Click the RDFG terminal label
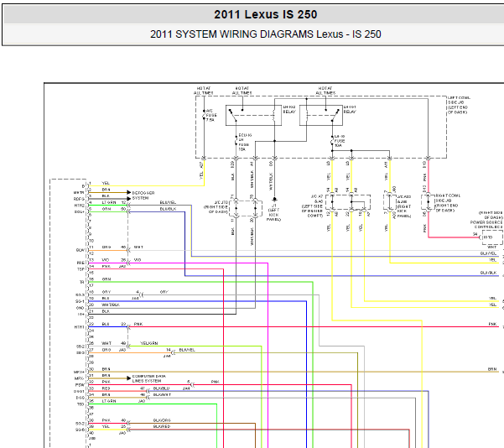Image resolution: width=504 pixels, height=448 pixels. pyautogui.click(x=80, y=199)
